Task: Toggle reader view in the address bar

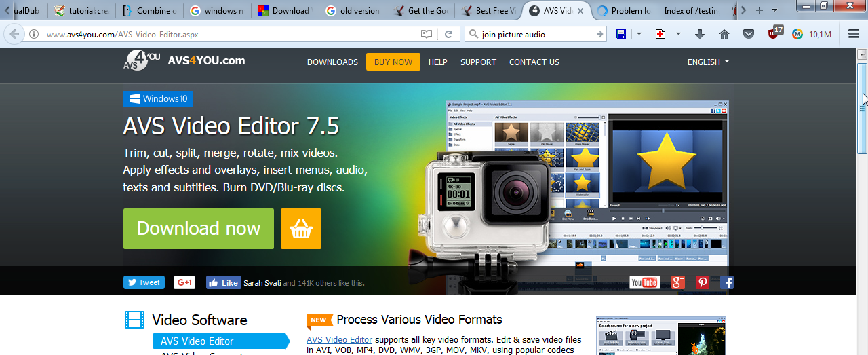Action: (426, 34)
